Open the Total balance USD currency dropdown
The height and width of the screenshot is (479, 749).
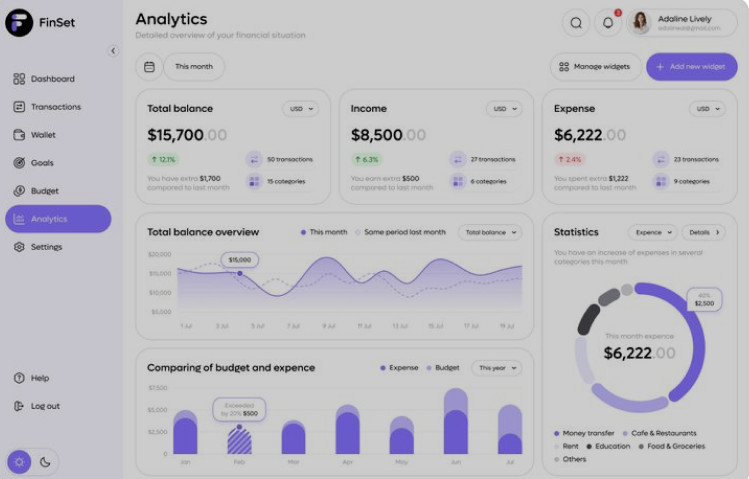point(300,108)
